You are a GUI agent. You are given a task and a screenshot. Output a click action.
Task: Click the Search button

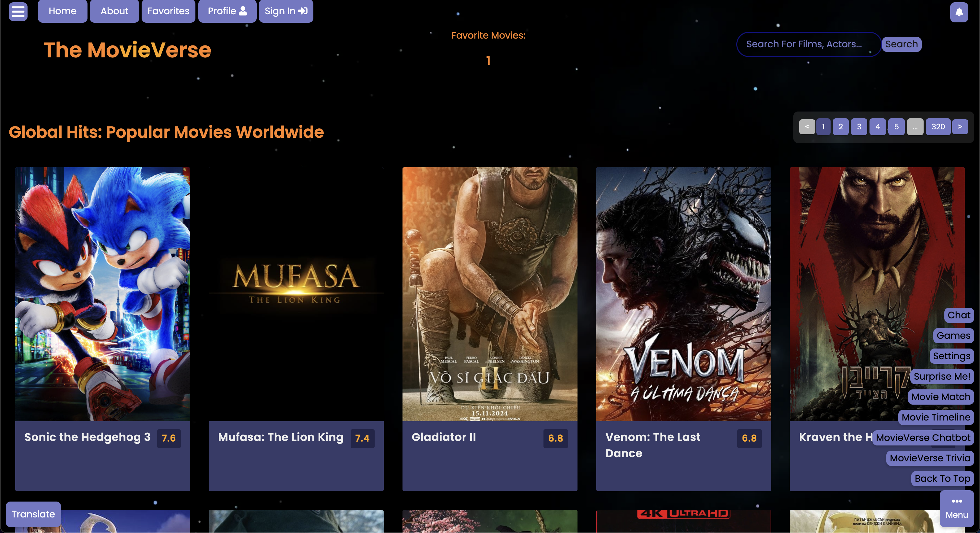(x=901, y=44)
